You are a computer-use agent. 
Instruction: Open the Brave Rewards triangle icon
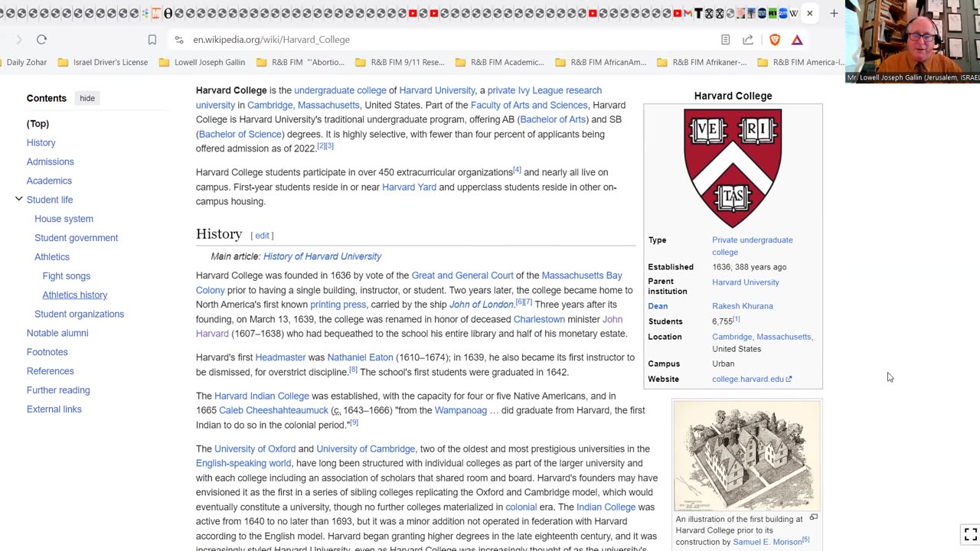pyautogui.click(x=797, y=40)
